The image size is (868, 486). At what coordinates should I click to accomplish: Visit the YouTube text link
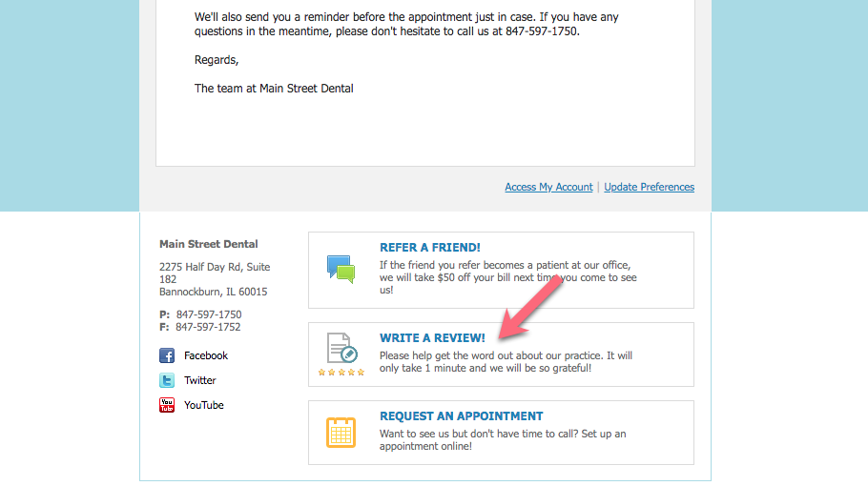204,405
